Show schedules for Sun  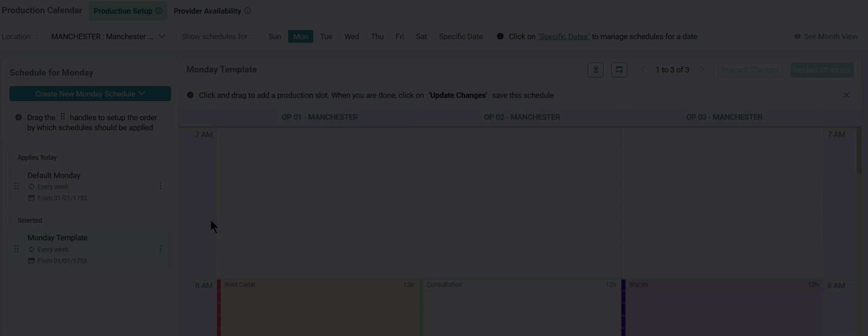click(275, 36)
